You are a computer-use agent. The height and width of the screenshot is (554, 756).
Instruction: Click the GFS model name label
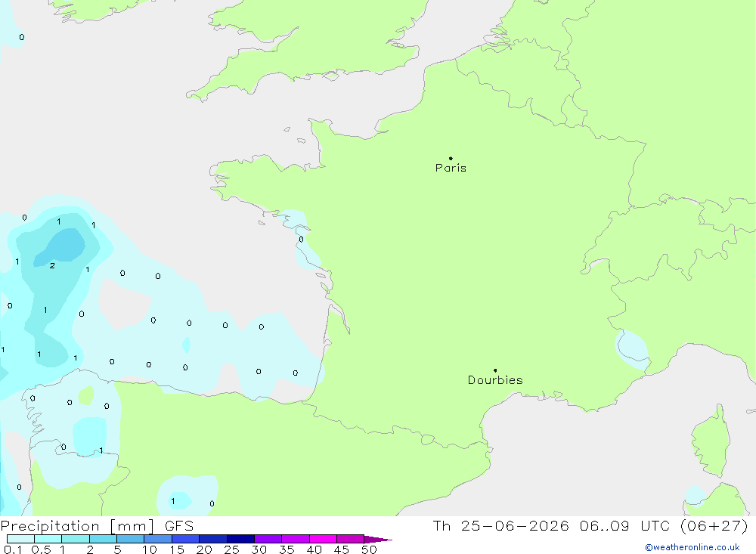click(179, 526)
